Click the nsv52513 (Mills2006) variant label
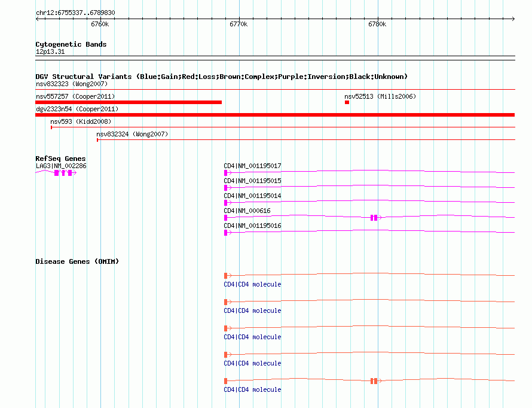 coord(380,96)
